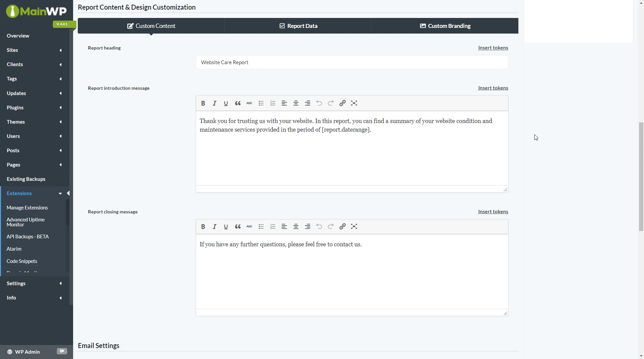Click Bulleted list icon in introduction message editor
Screen dimensions: 644x359
[x=261, y=103]
